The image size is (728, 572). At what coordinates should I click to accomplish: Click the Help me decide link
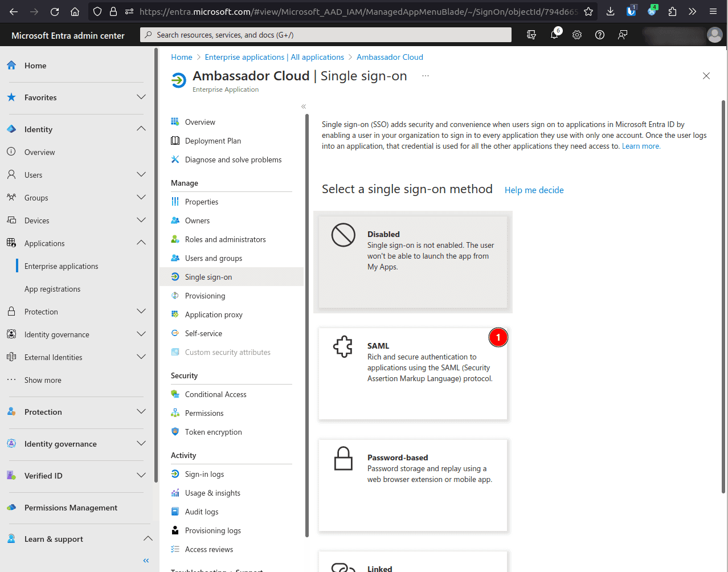534,190
